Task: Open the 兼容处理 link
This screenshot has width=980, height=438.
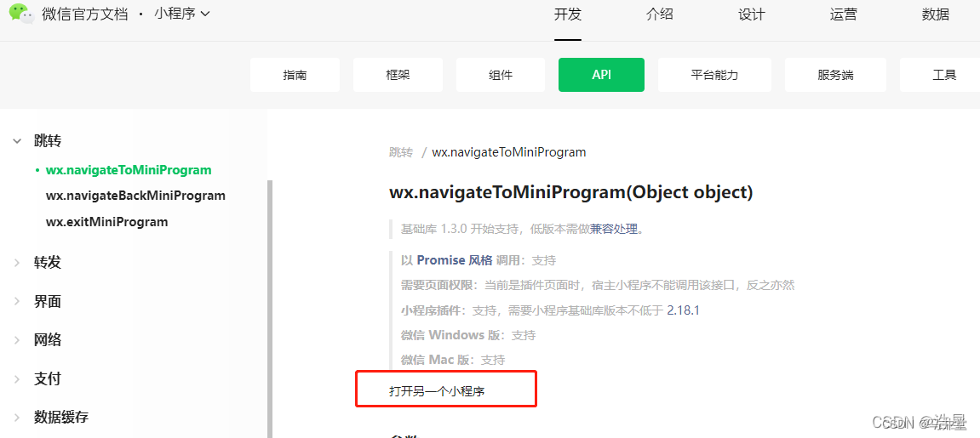Action: [x=614, y=229]
